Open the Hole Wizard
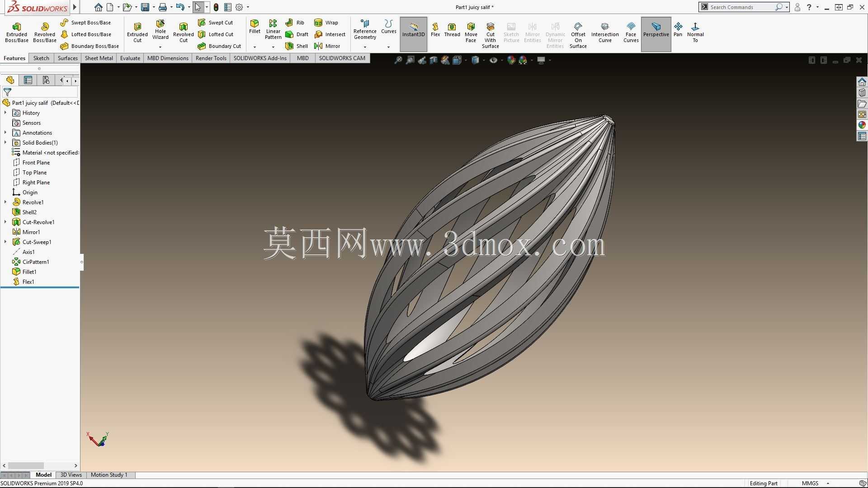 [x=160, y=30]
